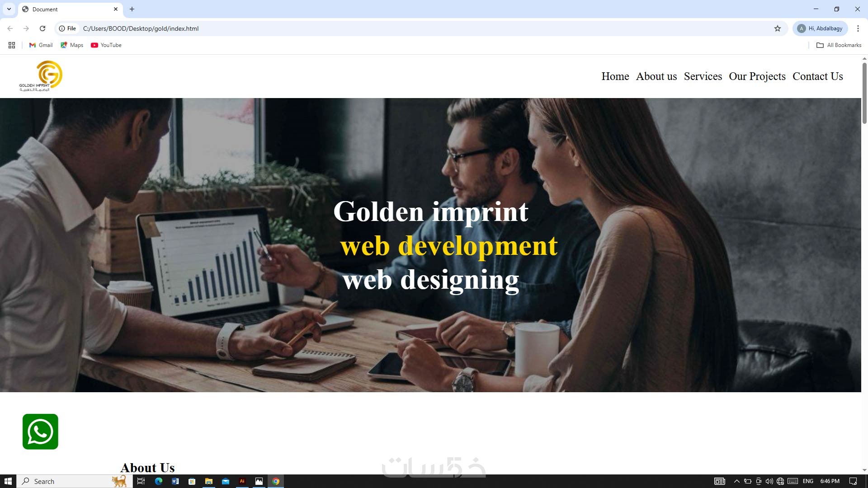Image resolution: width=868 pixels, height=488 pixels.
Task: Click the green WhatsApp chat icon
Action: [x=40, y=432]
